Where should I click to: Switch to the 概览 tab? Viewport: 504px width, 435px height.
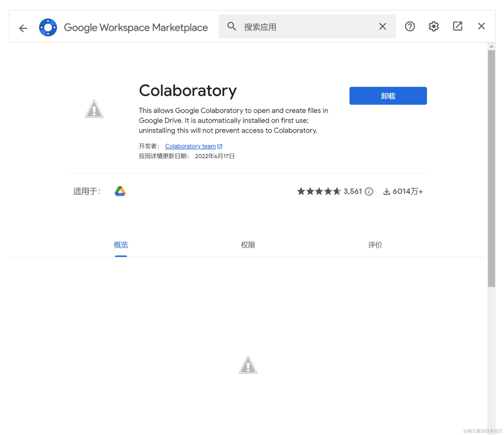(x=121, y=245)
